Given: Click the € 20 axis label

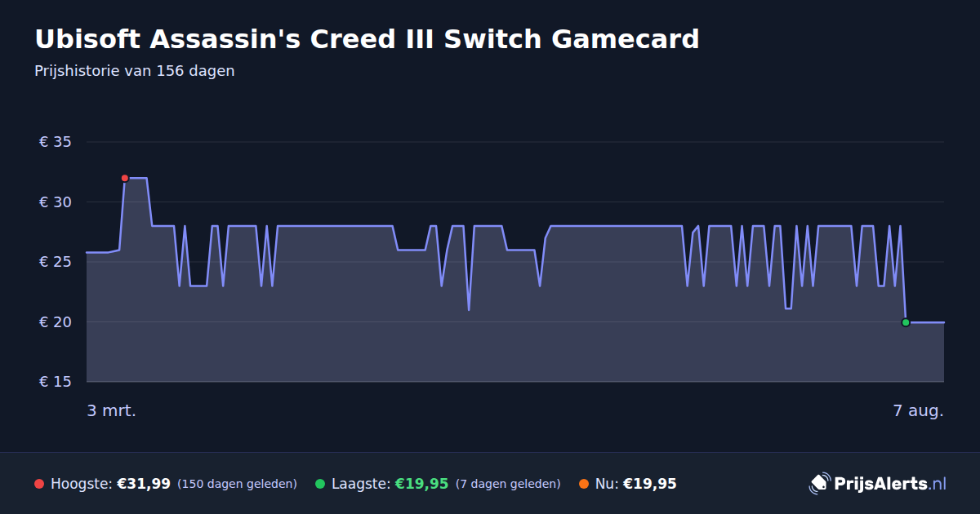Looking at the screenshot, I should click(x=56, y=322).
